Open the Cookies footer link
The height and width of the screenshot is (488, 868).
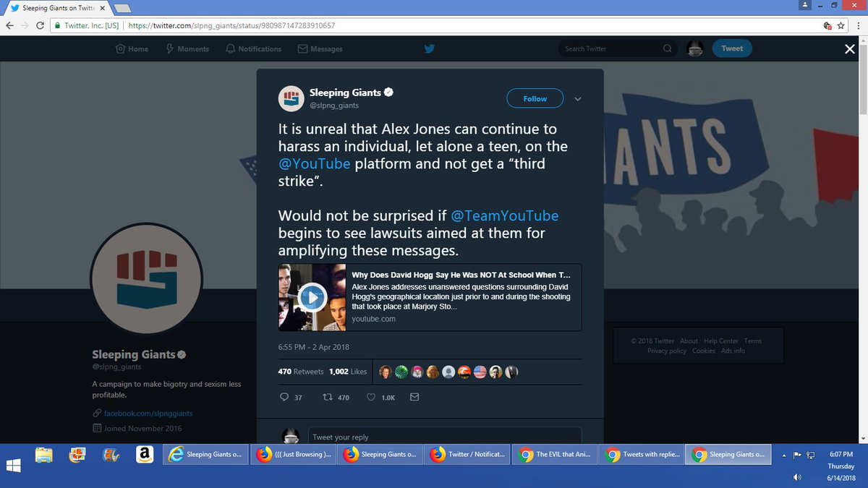704,351
